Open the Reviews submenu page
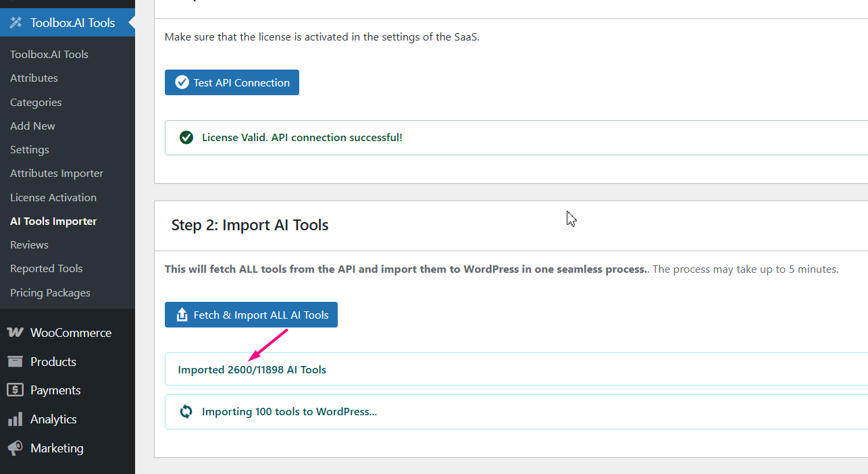The width and height of the screenshot is (868, 474). pyautogui.click(x=29, y=245)
